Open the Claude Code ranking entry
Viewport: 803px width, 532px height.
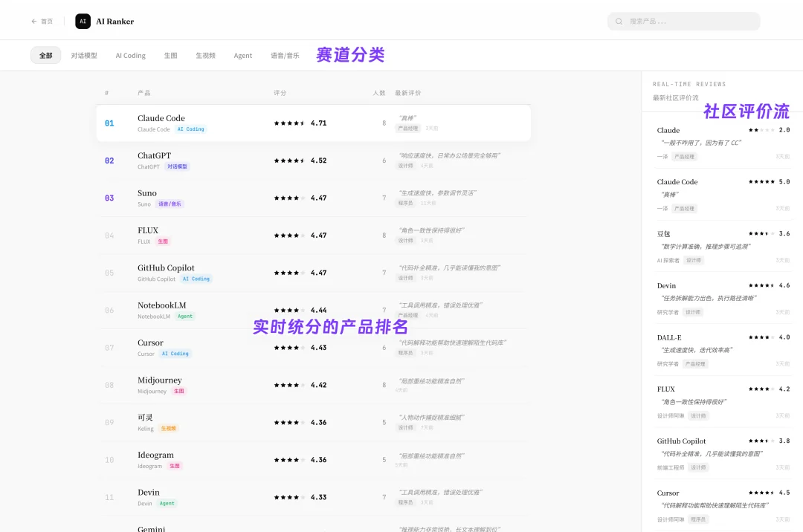tap(312, 123)
